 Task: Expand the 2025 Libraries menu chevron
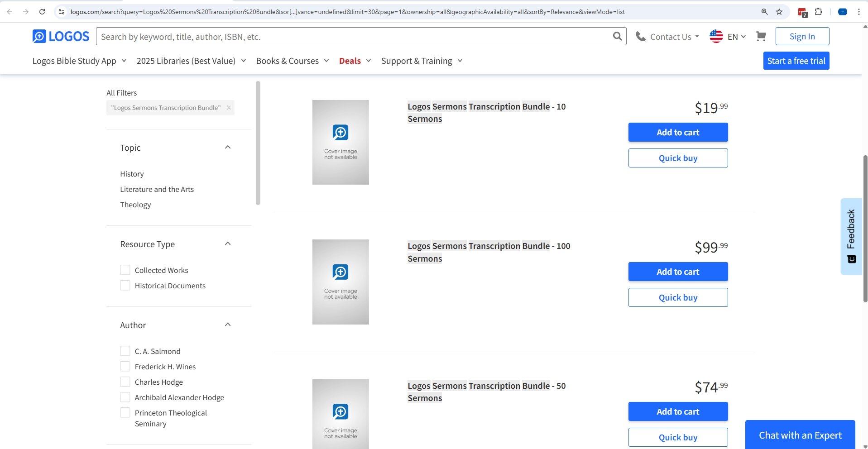click(243, 60)
